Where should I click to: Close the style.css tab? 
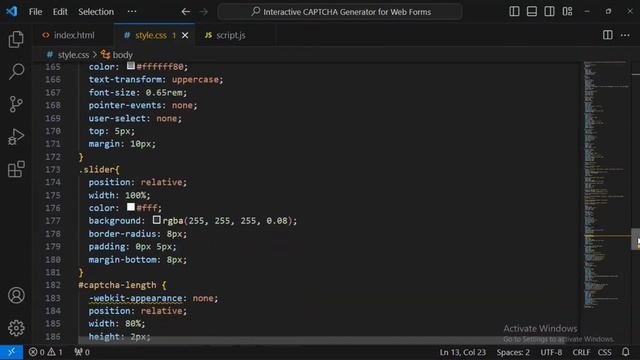point(185,36)
